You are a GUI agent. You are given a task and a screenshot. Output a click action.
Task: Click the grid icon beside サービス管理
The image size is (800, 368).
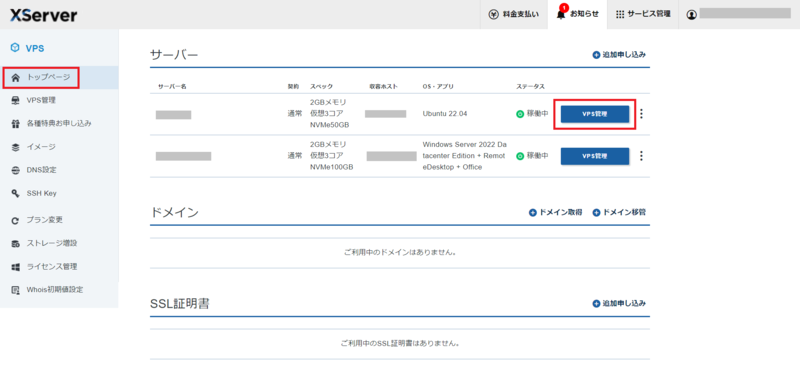click(x=620, y=14)
